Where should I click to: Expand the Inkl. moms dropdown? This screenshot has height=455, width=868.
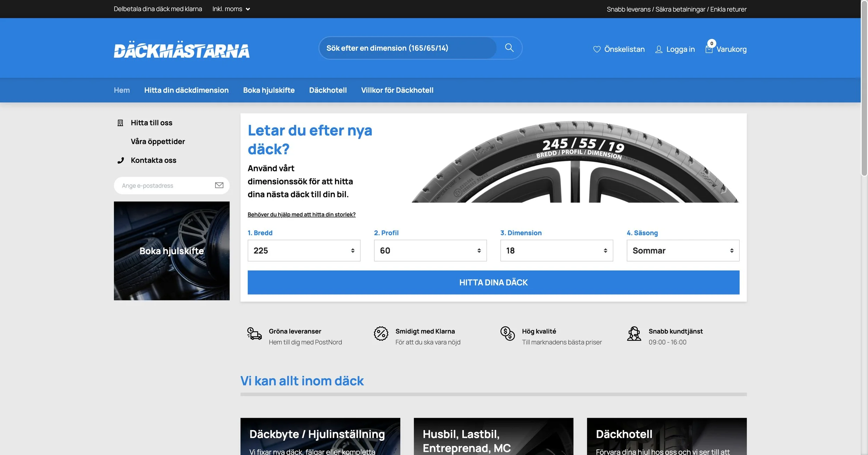pyautogui.click(x=231, y=9)
